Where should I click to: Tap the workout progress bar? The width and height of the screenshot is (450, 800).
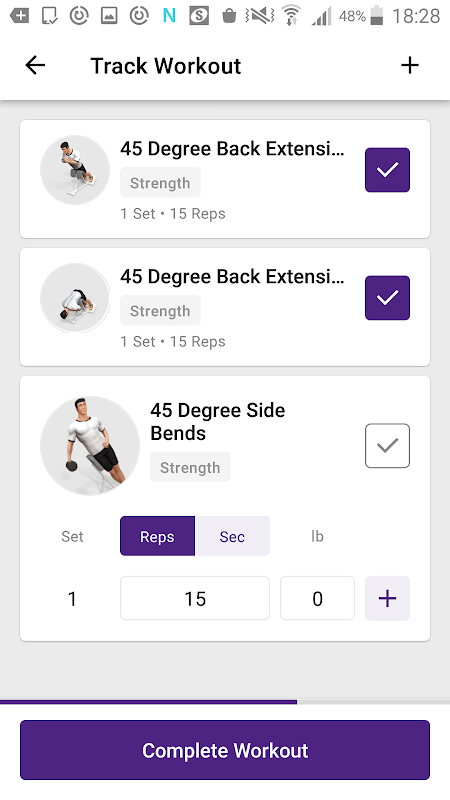(225, 702)
